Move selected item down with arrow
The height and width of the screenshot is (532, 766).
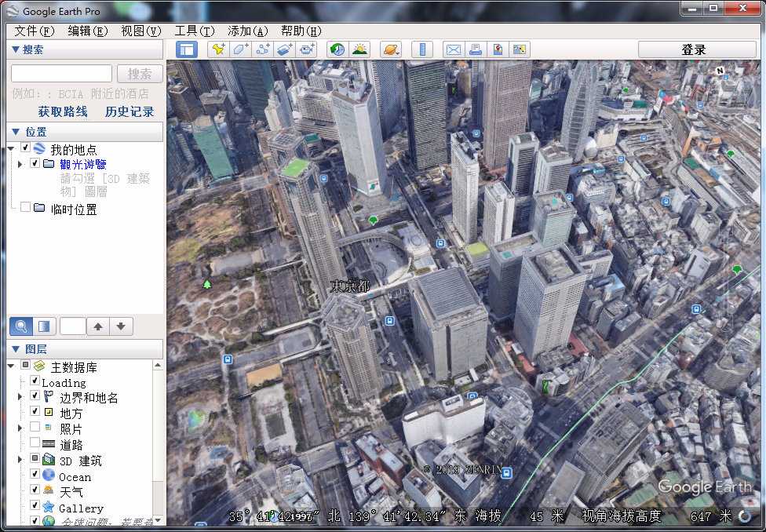pos(122,326)
